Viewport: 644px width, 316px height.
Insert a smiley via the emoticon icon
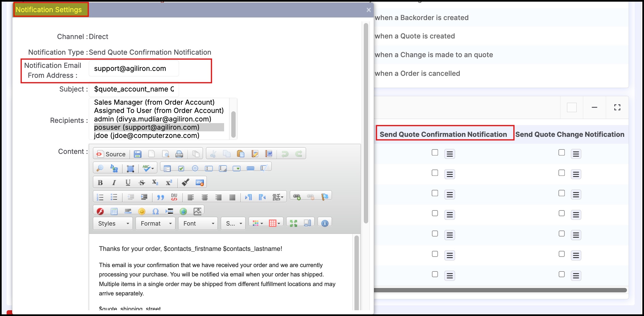tap(142, 211)
